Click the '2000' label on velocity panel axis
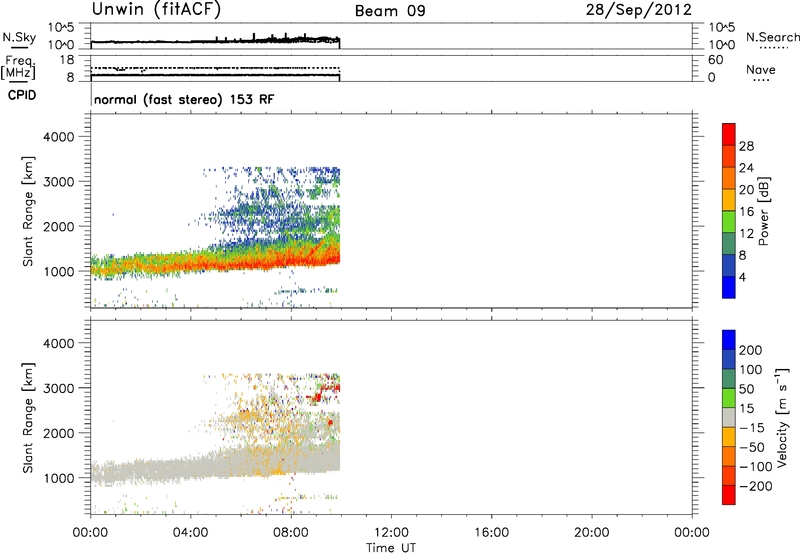 [x=58, y=433]
